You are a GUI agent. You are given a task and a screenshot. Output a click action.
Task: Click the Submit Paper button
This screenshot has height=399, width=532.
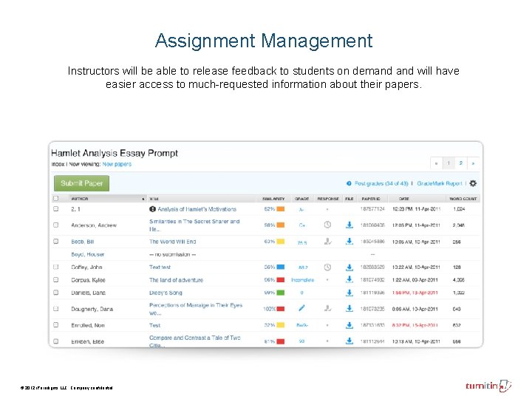(x=81, y=183)
